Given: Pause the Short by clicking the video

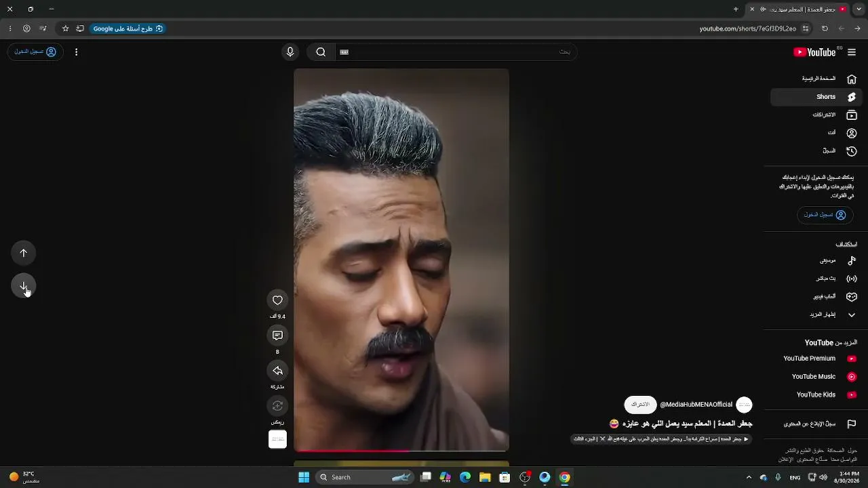Looking at the screenshot, I should [x=401, y=260].
